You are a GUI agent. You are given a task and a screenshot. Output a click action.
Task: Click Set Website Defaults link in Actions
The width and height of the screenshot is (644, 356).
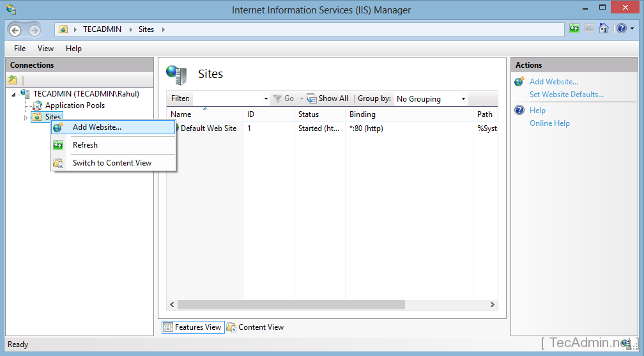[566, 95]
